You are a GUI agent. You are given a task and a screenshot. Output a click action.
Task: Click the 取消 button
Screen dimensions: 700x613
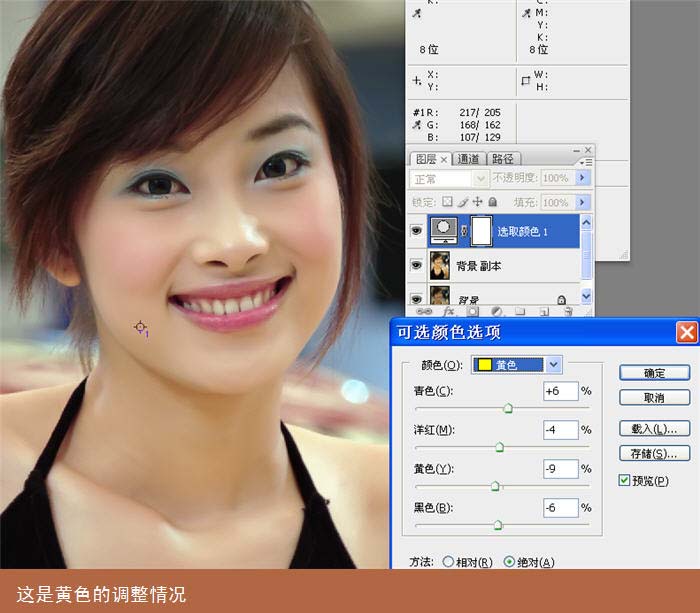[654, 397]
